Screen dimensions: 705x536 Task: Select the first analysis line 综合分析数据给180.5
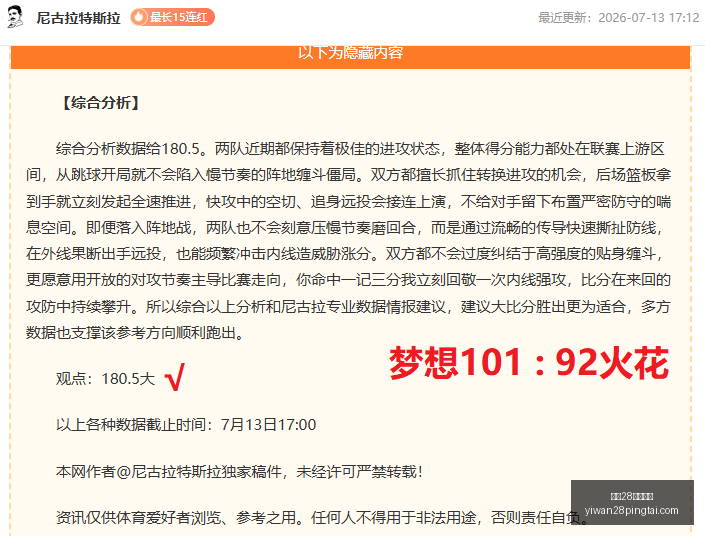(360, 149)
